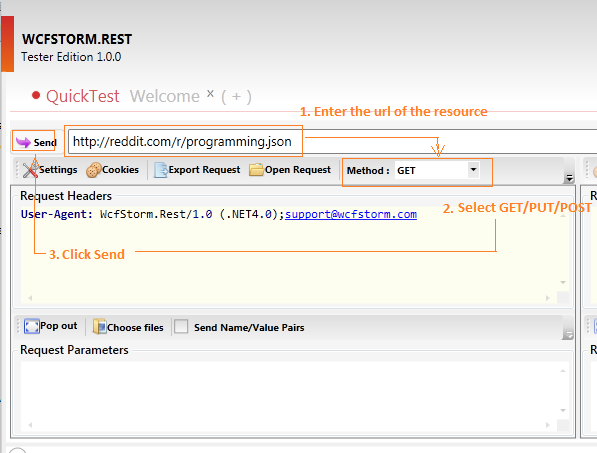This screenshot has width=597, height=453.
Task: Close the Welcome tab
Action: (x=210, y=93)
